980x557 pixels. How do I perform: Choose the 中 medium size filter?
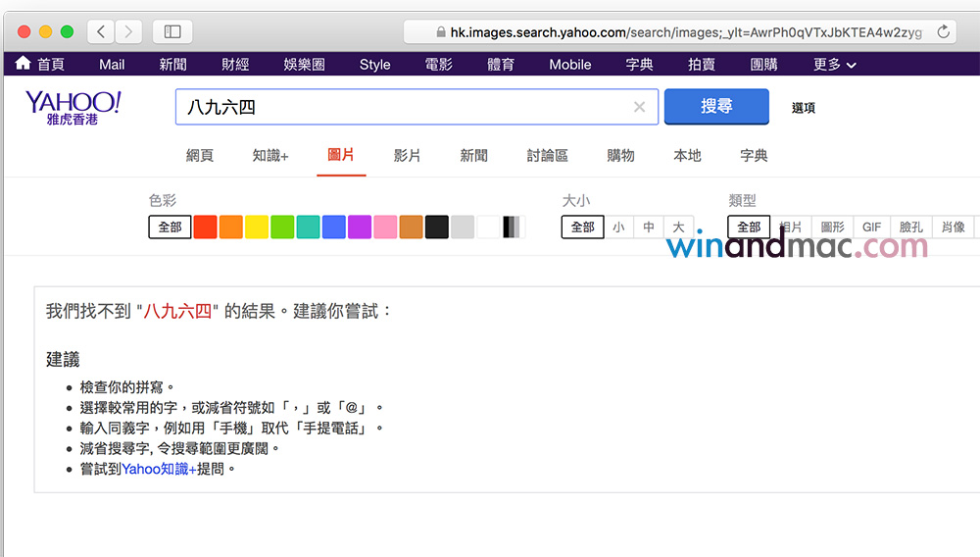[x=649, y=227]
